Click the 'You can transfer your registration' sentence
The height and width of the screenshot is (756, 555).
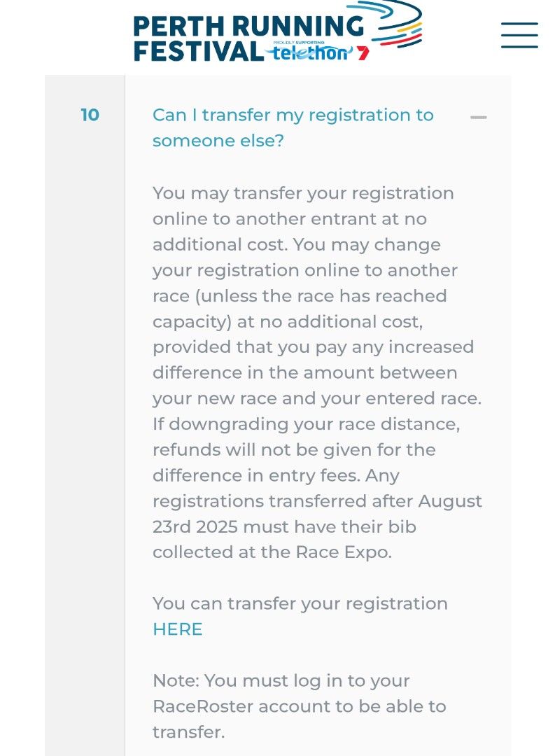click(300, 603)
